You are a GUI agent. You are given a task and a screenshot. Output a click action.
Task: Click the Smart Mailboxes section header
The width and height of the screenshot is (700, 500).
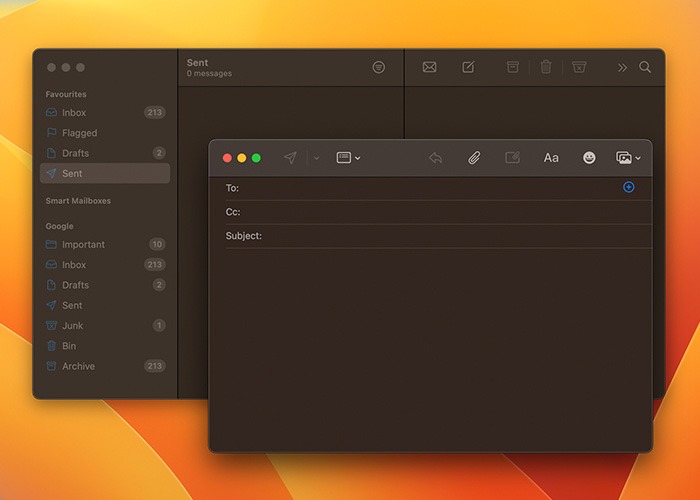(x=78, y=201)
